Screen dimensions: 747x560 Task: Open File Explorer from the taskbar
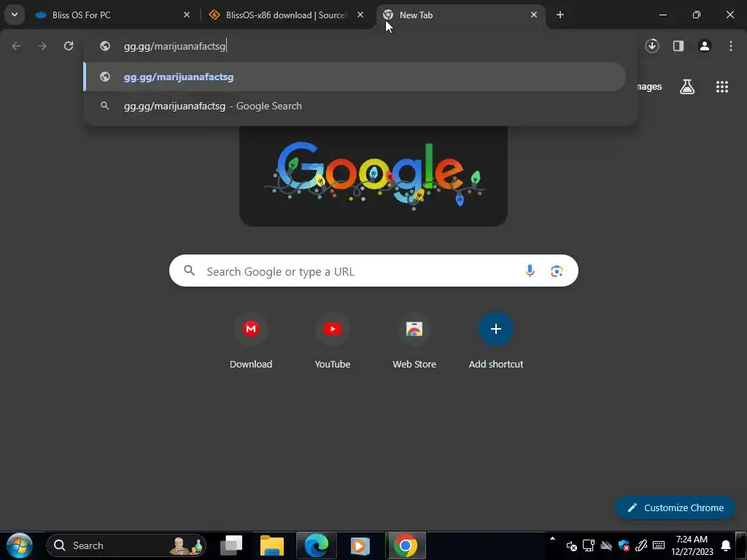272,545
